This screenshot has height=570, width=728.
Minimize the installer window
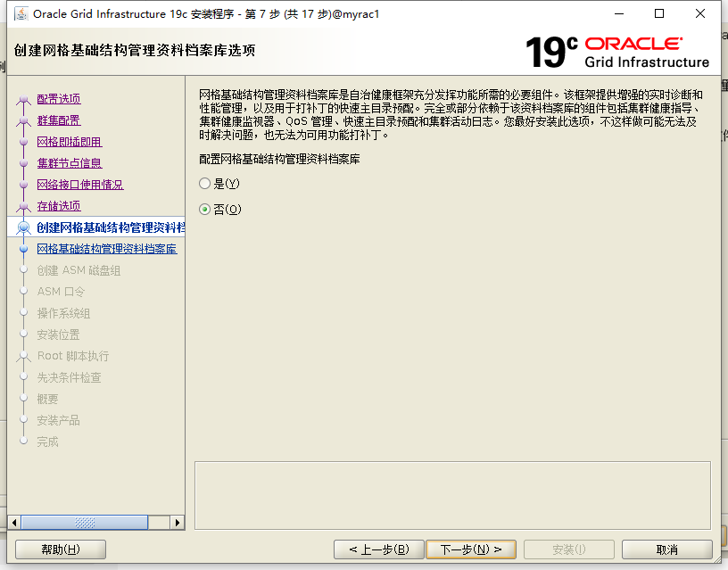[619, 14]
